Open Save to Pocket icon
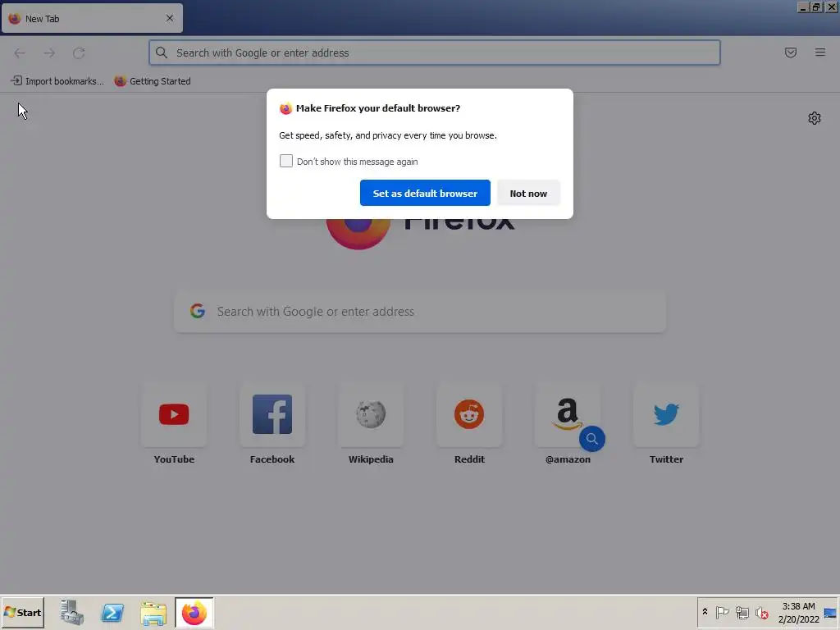The image size is (840, 630). (791, 52)
